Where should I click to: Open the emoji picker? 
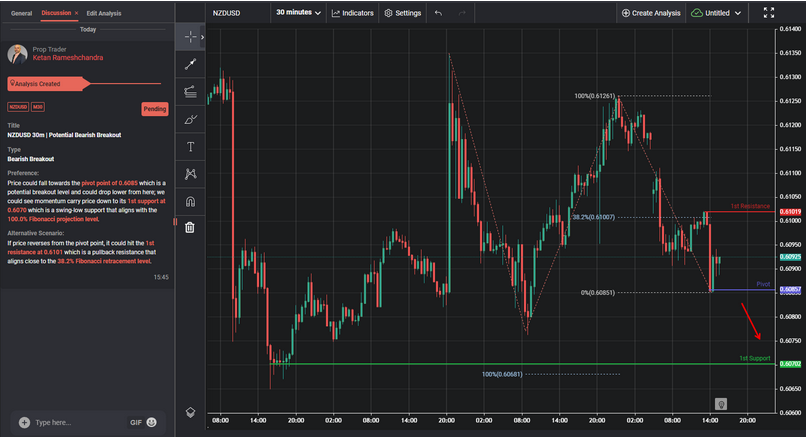click(x=152, y=422)
